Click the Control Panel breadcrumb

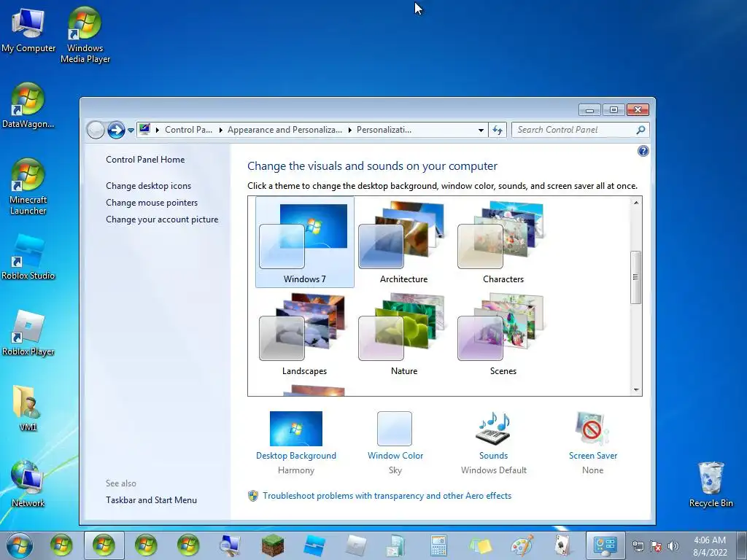189,130
